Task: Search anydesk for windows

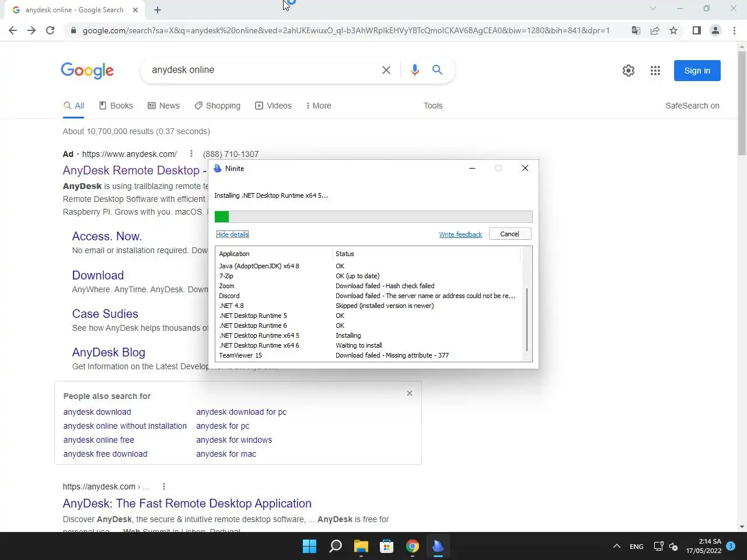Action: tap(234, 440)
